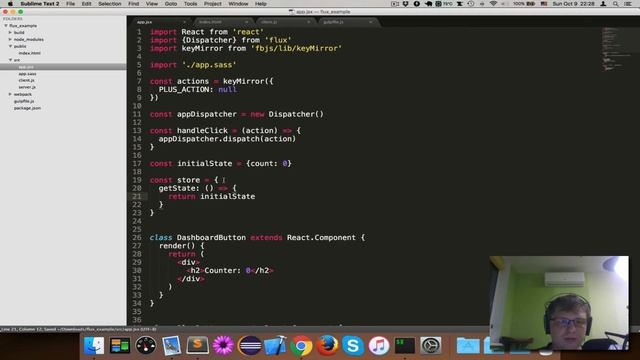Open the Preview app in the Dock
640x360 pixels.
coord(171,346)
